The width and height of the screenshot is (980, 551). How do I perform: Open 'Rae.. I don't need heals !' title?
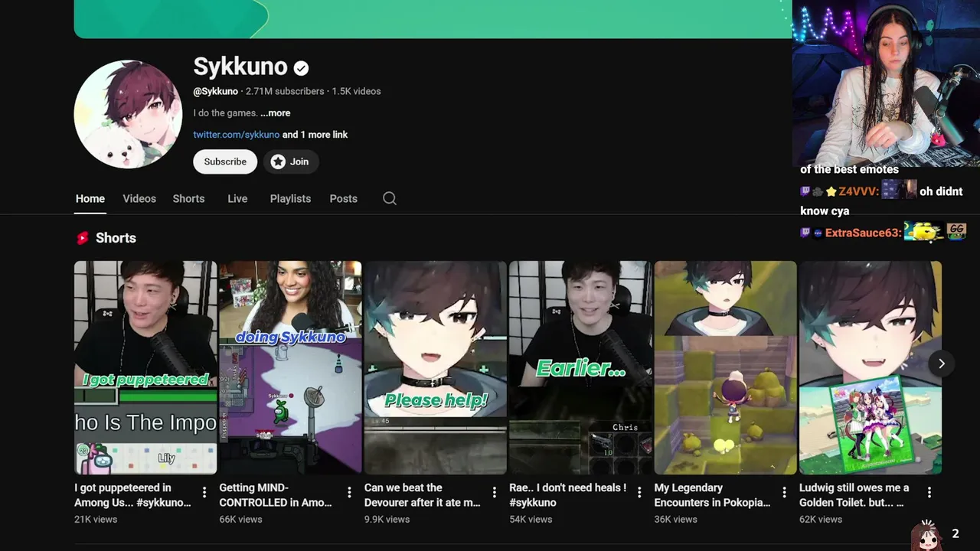coord(567,495)
